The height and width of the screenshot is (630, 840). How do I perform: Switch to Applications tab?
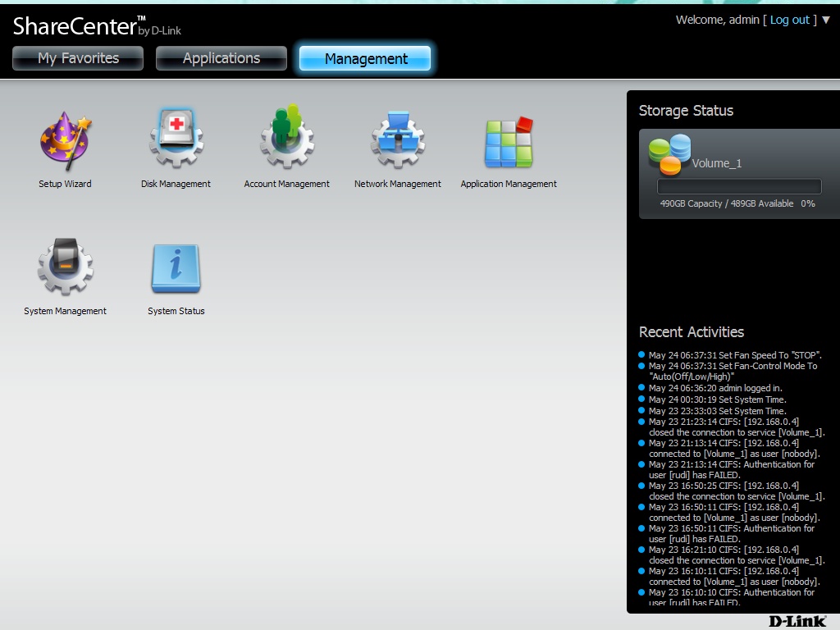tap(221, 58)
